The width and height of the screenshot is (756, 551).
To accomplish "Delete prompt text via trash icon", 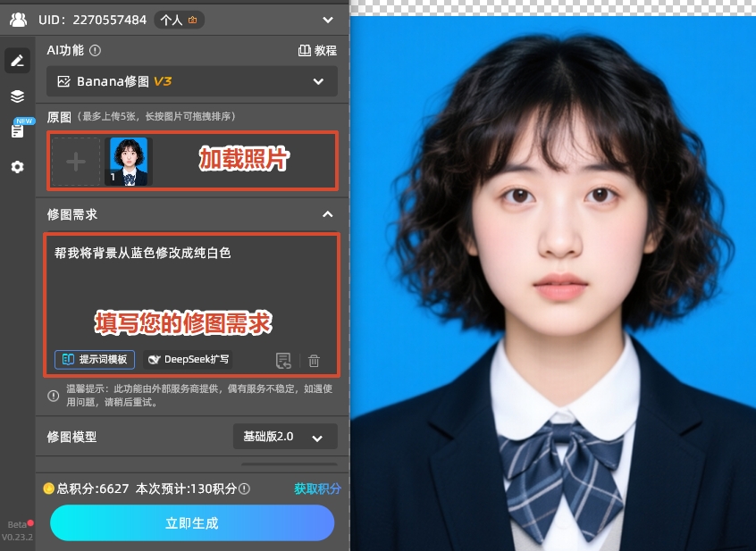I will (313, 360).
